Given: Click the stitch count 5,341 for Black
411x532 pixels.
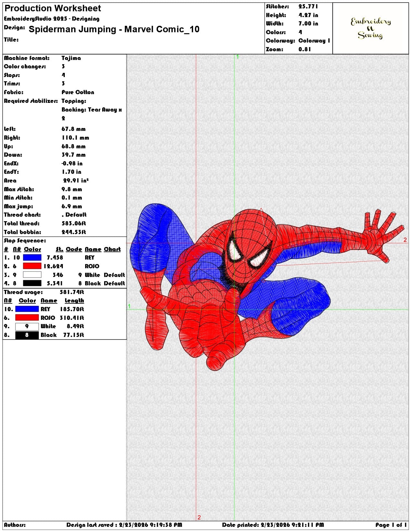Looking at the screenshot, I should (55, 283).
